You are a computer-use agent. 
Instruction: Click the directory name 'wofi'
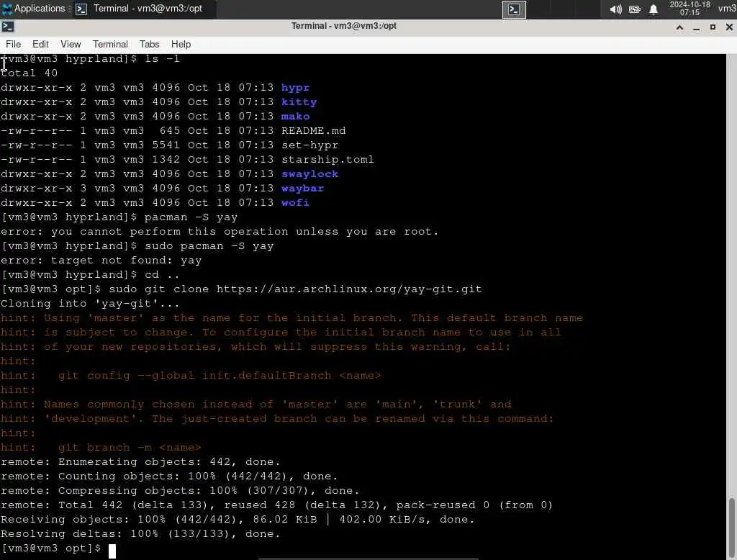click(x=295, y=203)
